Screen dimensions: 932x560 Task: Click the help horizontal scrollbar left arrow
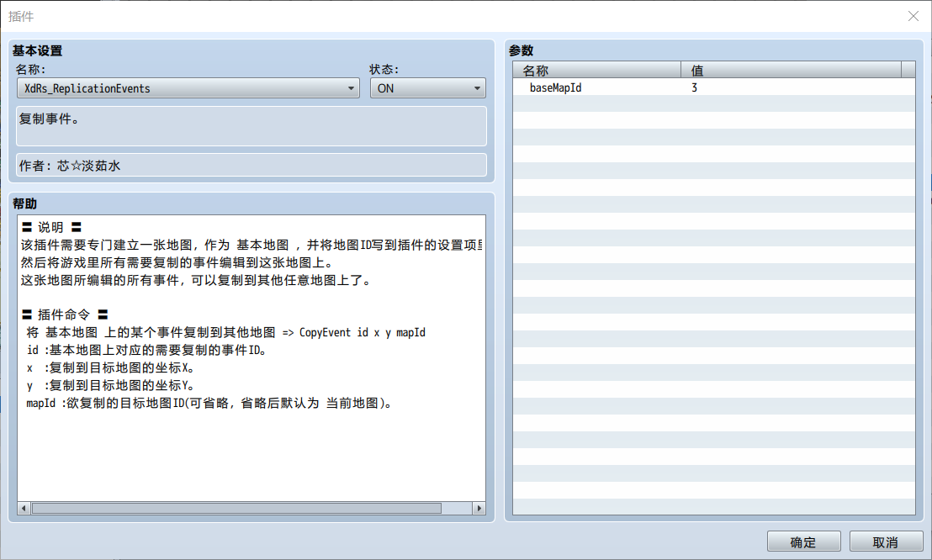point(24,508)
